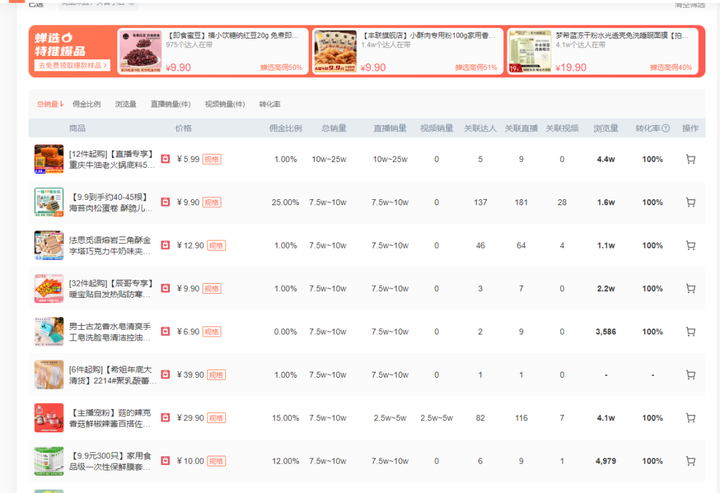Image resolution: width=720 pixels, height=493 pixels.
Task: Sort by 浏览量 tab
Action: point(125,104)
